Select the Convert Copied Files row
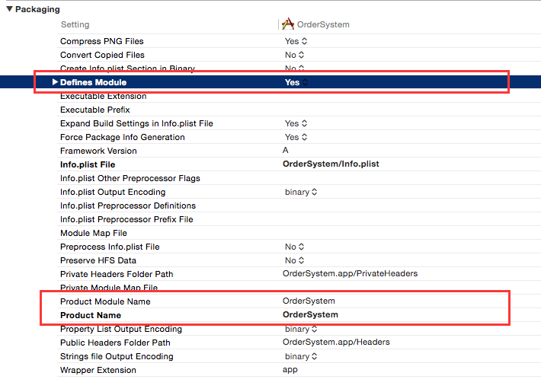This screenshot has width=541, height=392. pyautogui.click(x=299, y=55)
